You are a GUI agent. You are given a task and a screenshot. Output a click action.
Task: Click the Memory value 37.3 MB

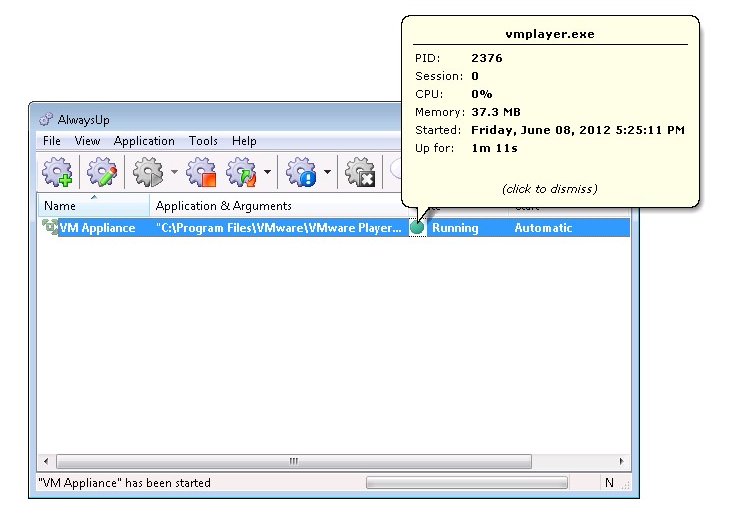[496, 112]
